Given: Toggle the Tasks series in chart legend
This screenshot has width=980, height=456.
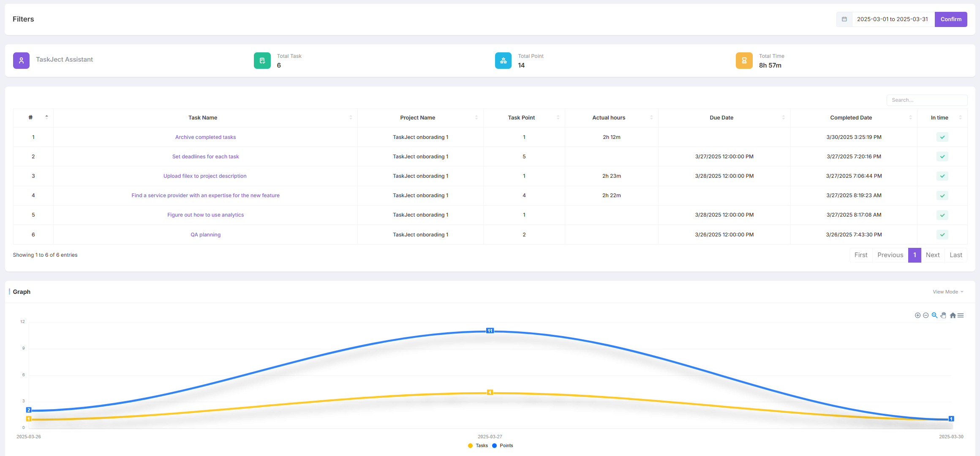Looking at the screenshot, I should pos(478,445).
